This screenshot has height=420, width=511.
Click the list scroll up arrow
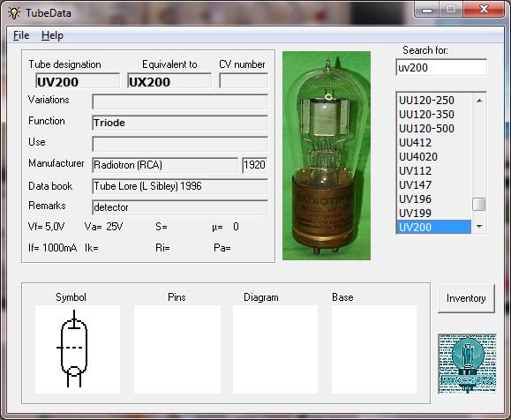[x=479, y=101]
